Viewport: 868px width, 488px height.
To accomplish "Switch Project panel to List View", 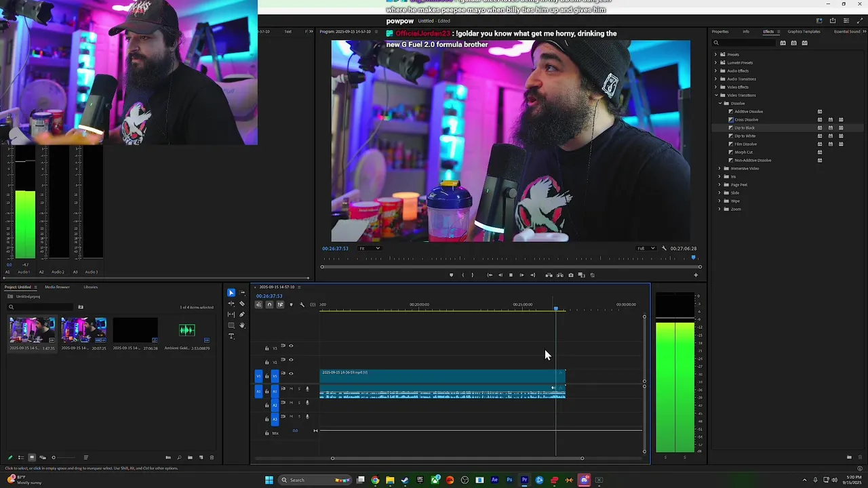I will pyautogui.click(x=21, y=457).
